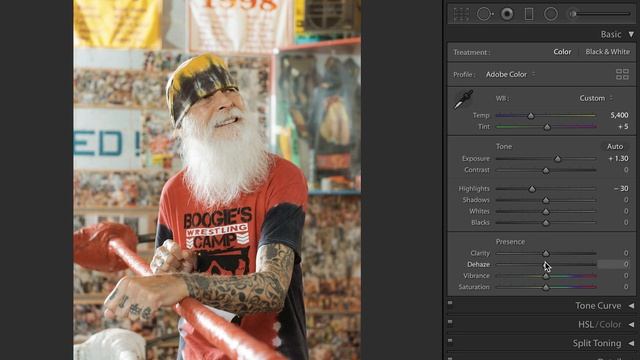Open the Adobe Color profile dropdown
This screenshot has width=640, height=360.
[510, 74]
